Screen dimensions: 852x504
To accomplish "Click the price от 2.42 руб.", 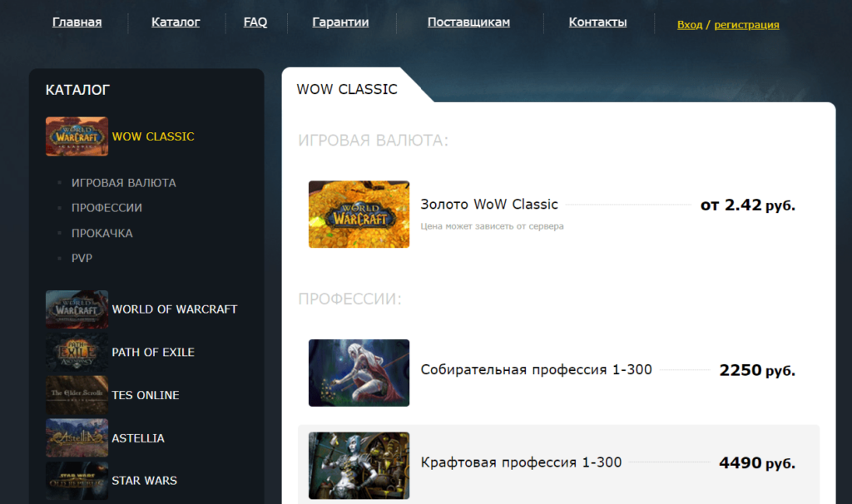I will (x=748, y=205).
